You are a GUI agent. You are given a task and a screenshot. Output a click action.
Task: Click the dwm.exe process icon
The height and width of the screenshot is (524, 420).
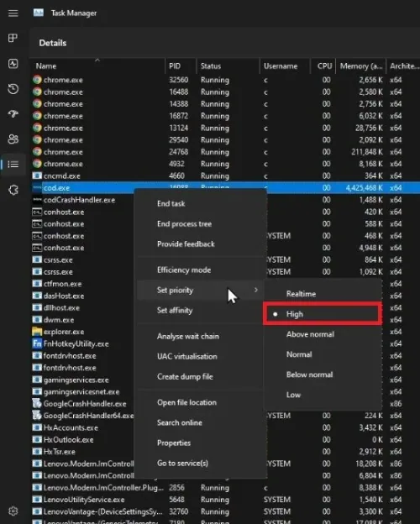37,319
